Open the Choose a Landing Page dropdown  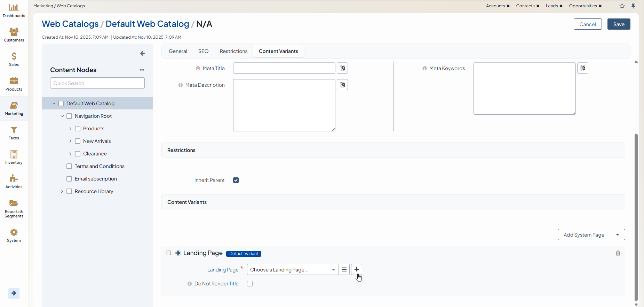292,269
